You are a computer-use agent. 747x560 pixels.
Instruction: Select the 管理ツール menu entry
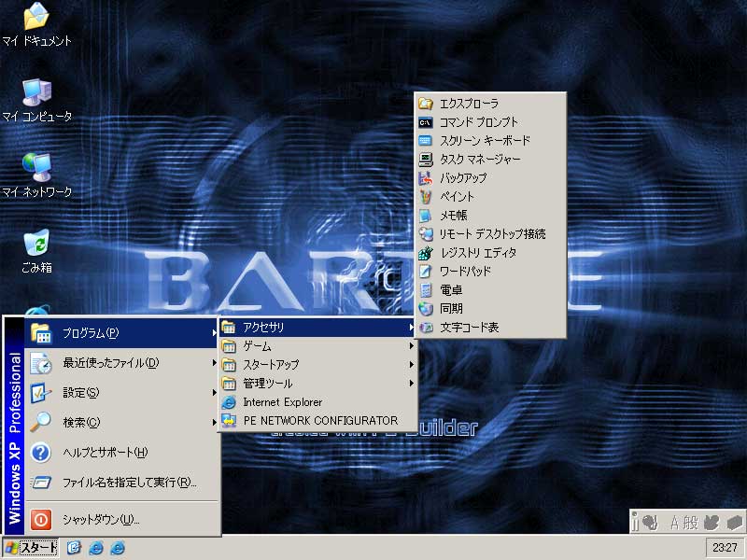point(317,384)
